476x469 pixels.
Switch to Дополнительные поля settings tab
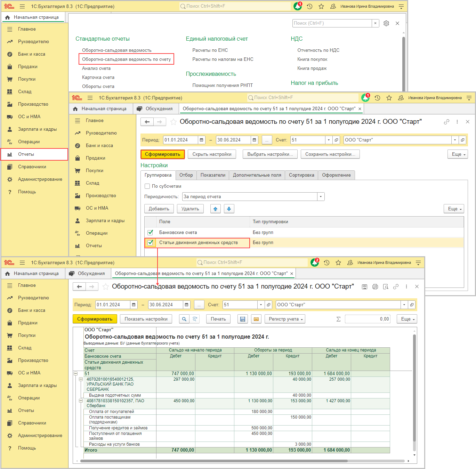(257, 175)
